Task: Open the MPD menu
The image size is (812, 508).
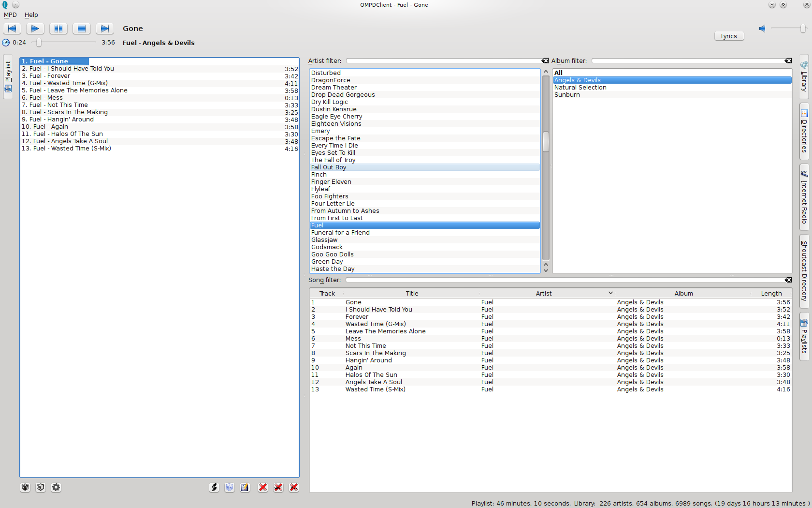Action: pos(10,15)
